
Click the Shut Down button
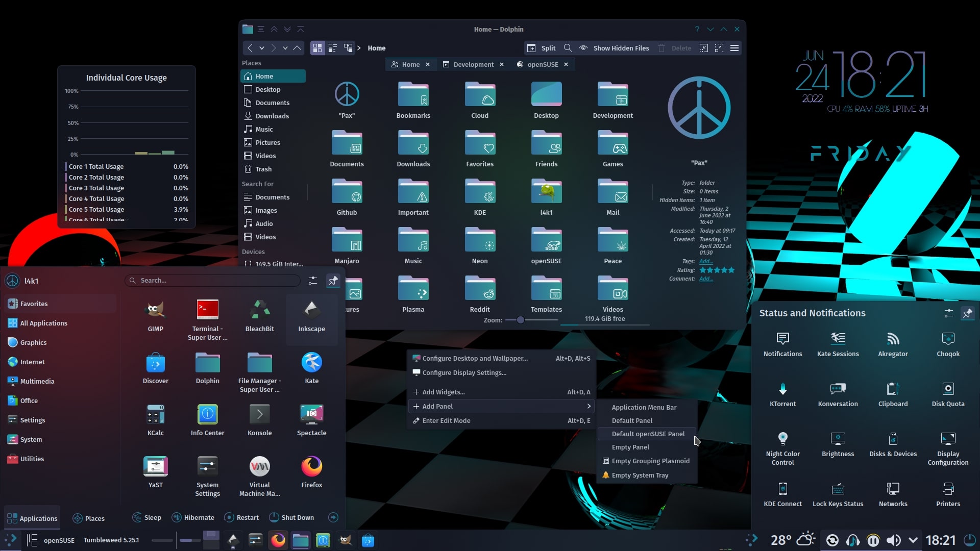(291, 517)
